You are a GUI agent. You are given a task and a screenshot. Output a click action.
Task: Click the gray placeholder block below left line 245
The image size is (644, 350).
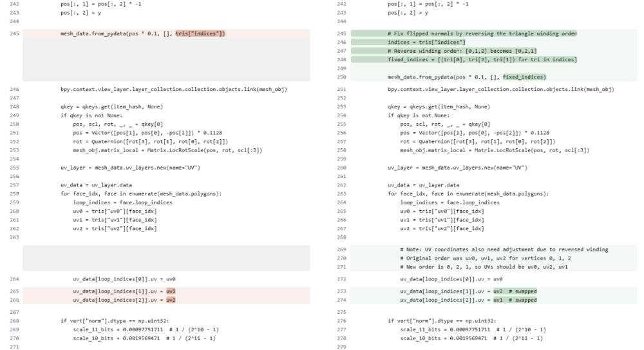pos(167,59)
